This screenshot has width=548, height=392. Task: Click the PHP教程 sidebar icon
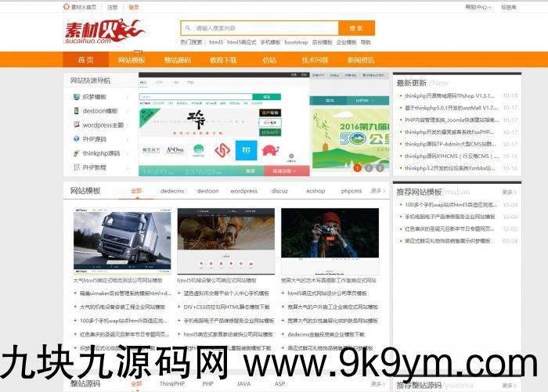coord(75,167)
